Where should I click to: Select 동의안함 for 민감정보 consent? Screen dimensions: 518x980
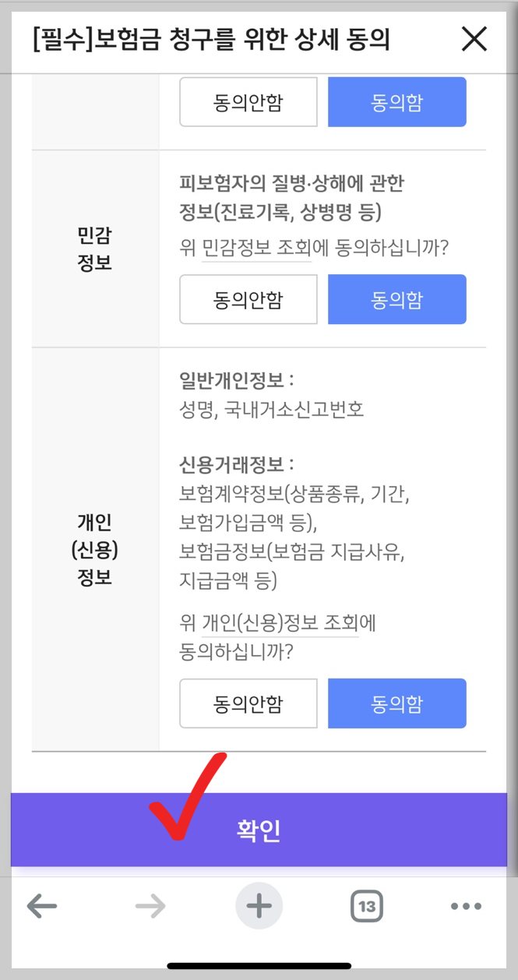pos(248,299)
